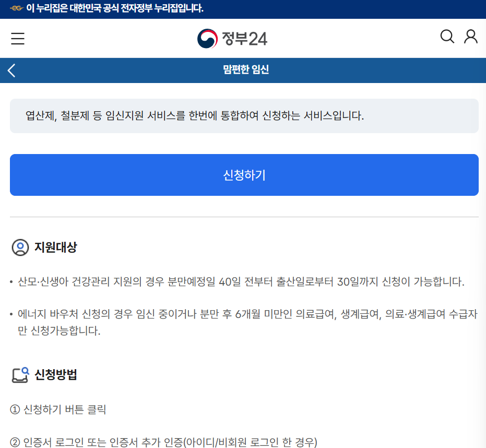Click the government emblem in top banner
Screen dimensions: 486x448
(x=17, y=8)
